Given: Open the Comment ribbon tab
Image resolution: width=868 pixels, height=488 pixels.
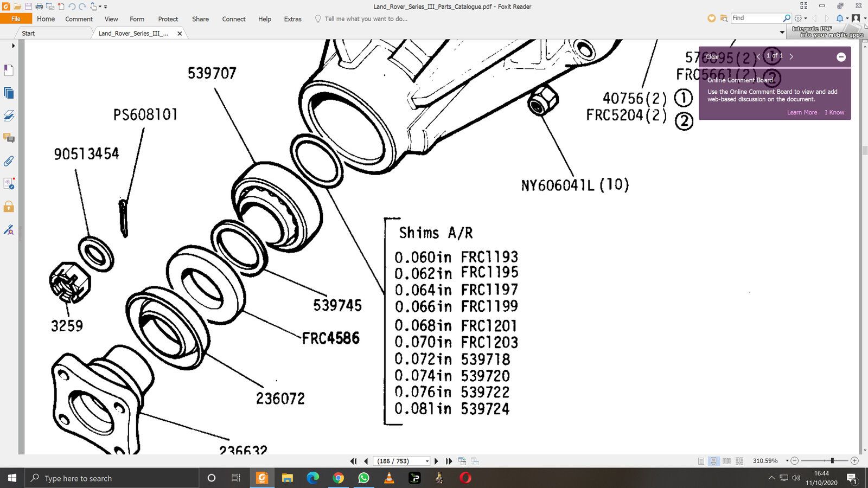Looking at the screenshot, I should point(79,18).
